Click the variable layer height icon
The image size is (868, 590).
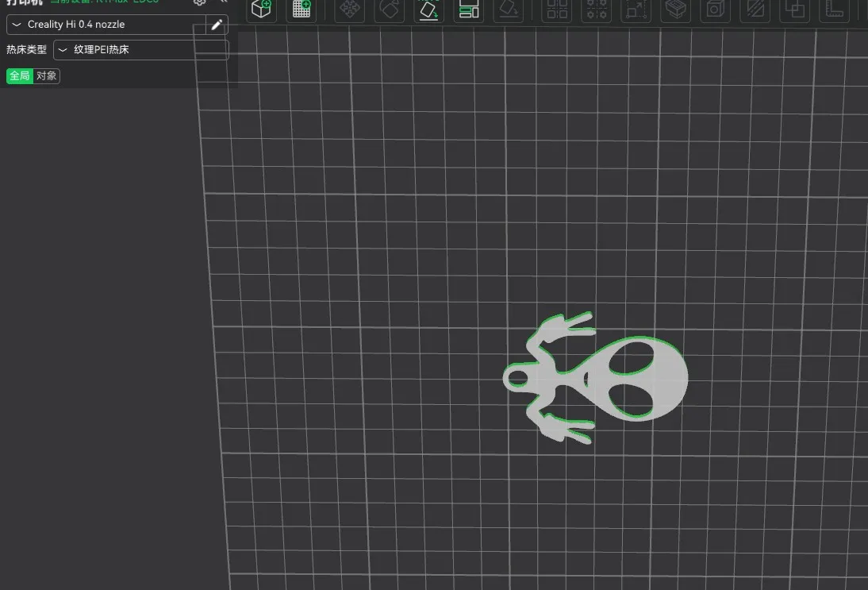[676, 9]
